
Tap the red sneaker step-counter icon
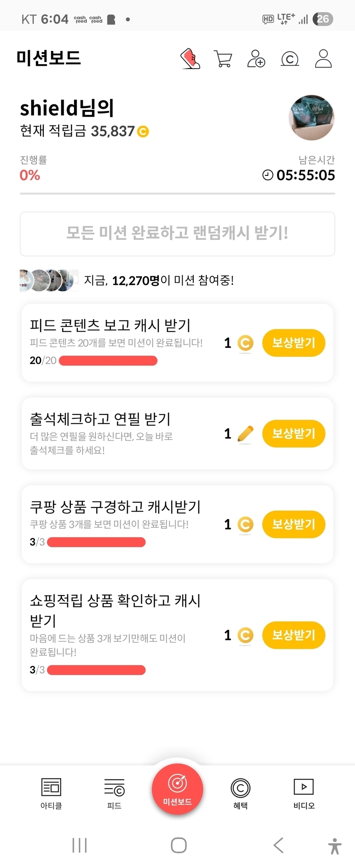coord(190,59)
